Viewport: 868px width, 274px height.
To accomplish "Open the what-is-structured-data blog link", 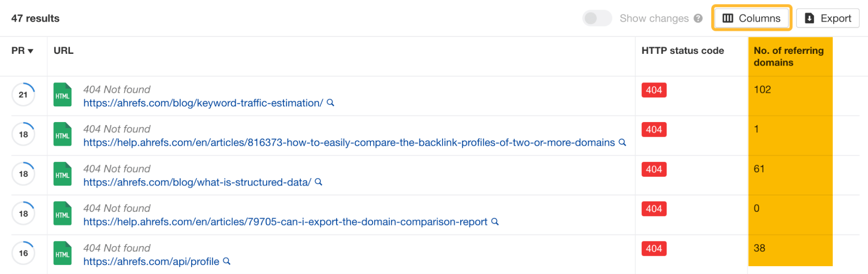I will [197, 182].
